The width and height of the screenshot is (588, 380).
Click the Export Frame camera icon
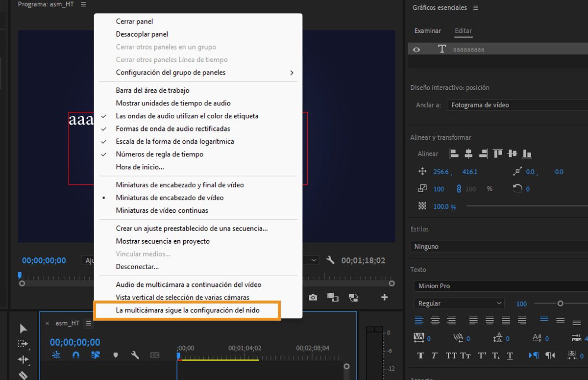[x=313, y=297]
